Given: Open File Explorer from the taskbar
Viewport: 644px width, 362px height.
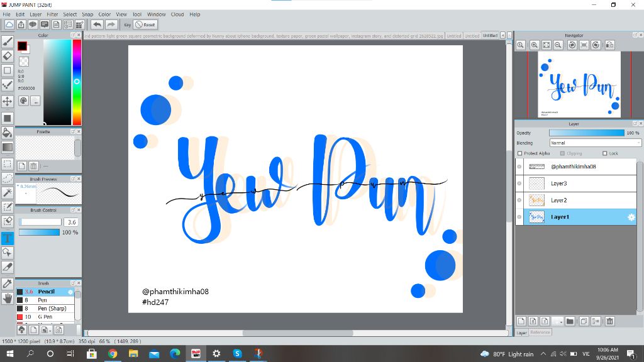Looking at the screenshot, I should (x=133, y=353).
